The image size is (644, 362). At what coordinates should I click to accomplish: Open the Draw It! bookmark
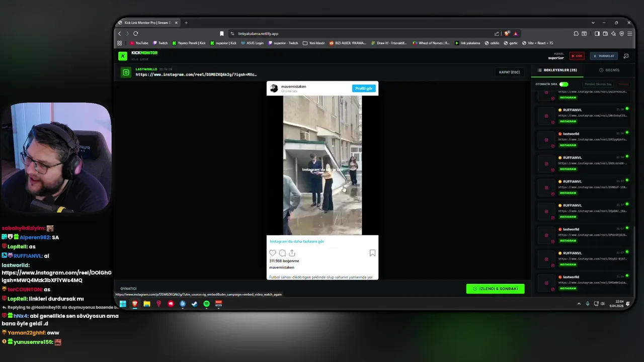point(389,43)
